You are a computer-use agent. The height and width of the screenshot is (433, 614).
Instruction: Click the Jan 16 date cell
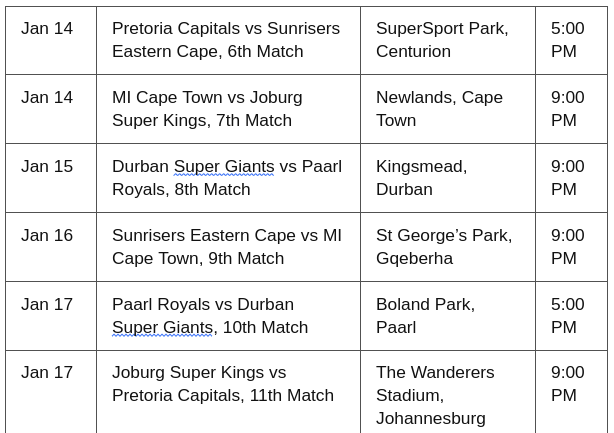(x=51, y=247)
